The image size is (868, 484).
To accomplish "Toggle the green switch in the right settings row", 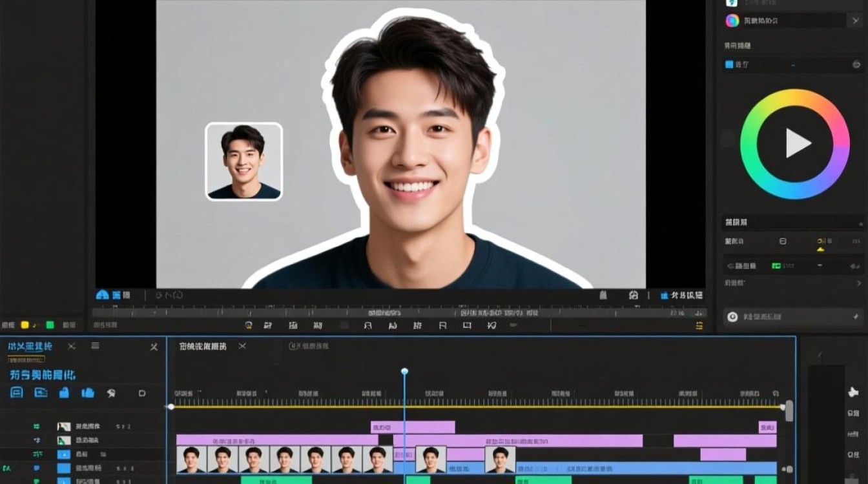I will tap(776, 265).
